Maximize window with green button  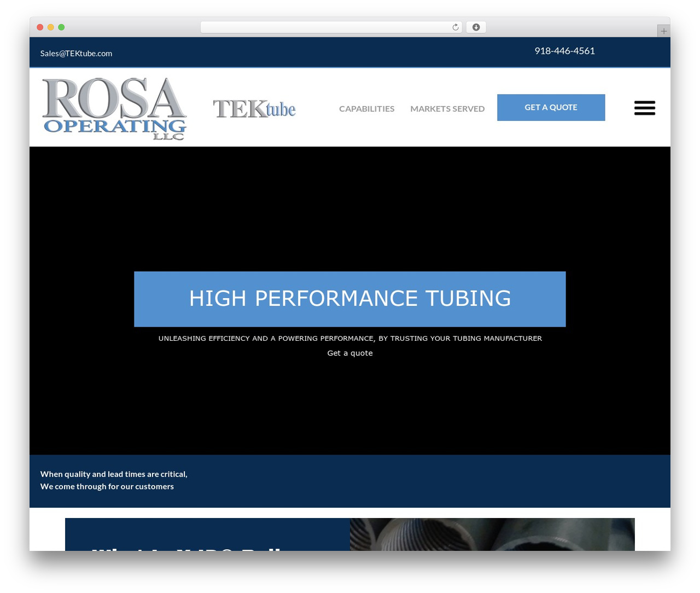(61, 27)
